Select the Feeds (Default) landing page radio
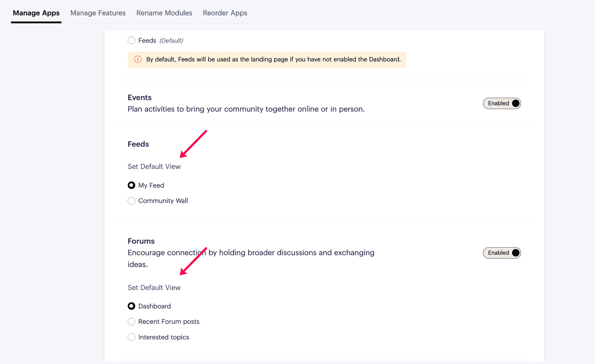This screenshot has width=595, height=364. (x=131, y=40)
